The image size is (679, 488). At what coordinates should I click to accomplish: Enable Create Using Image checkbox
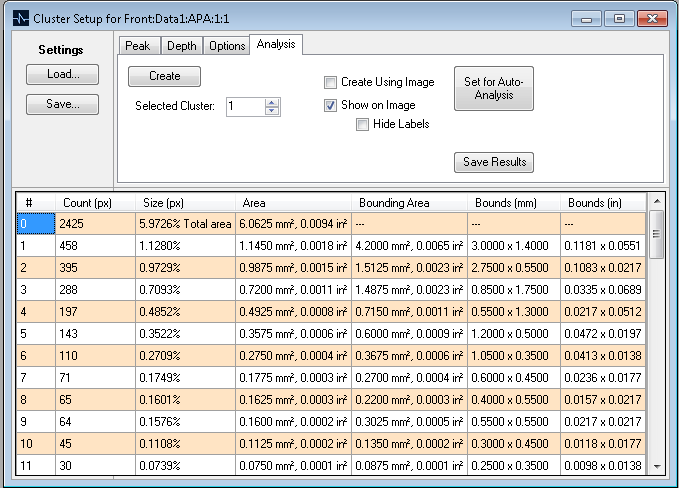[x=331, y=83]
